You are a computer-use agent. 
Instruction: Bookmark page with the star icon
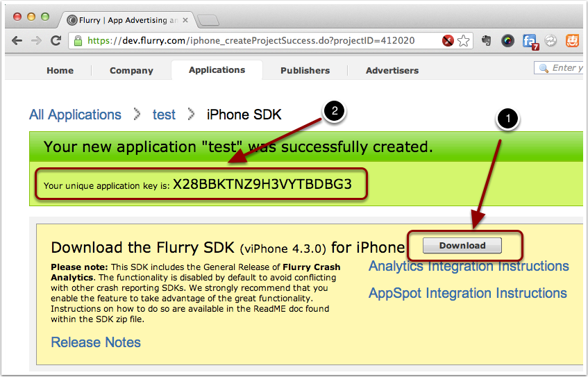464,41
